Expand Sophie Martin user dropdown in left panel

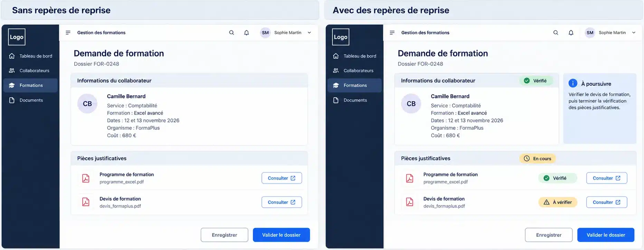tap(309, 33)
